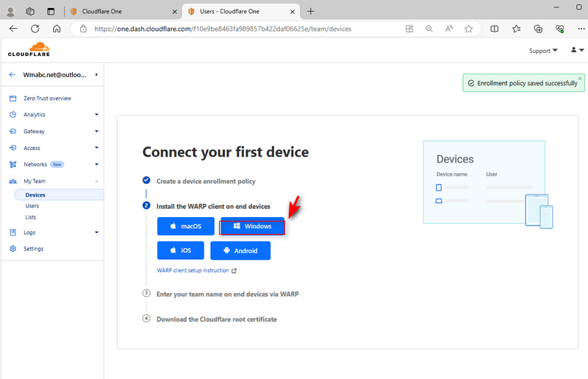
Task: Click the My Team sidebar item
Action: click(x=35, y=181)
